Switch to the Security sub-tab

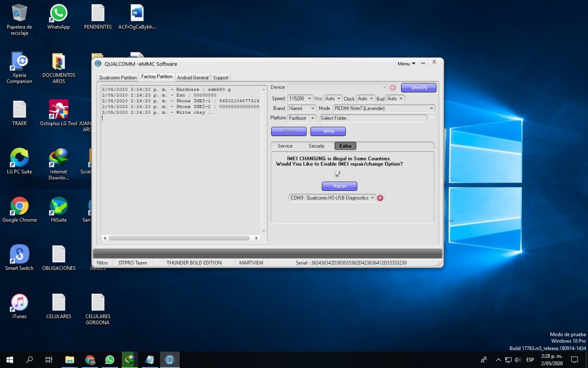317,146
